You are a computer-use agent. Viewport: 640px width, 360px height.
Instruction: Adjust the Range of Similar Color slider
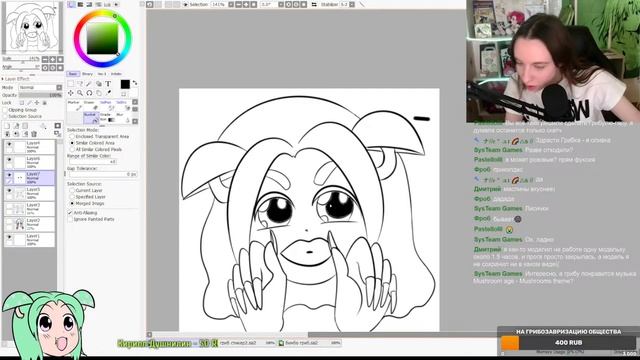pos(93,162)
